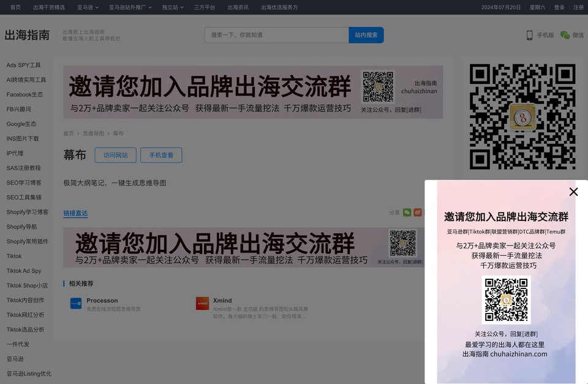Screen dimensions: 588x384
Task: Select 亚马逊 in the left sidebar
Action: 15,359
